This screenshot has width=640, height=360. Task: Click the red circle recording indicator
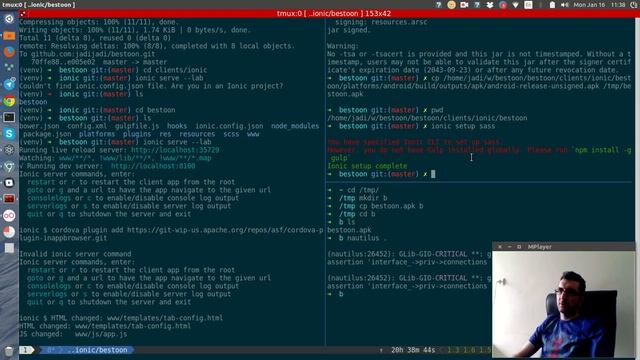click(x=503, y=5)
